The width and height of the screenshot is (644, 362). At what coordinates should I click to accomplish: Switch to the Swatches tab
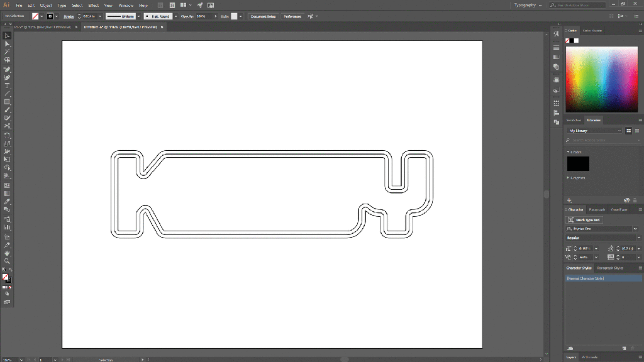574,120
